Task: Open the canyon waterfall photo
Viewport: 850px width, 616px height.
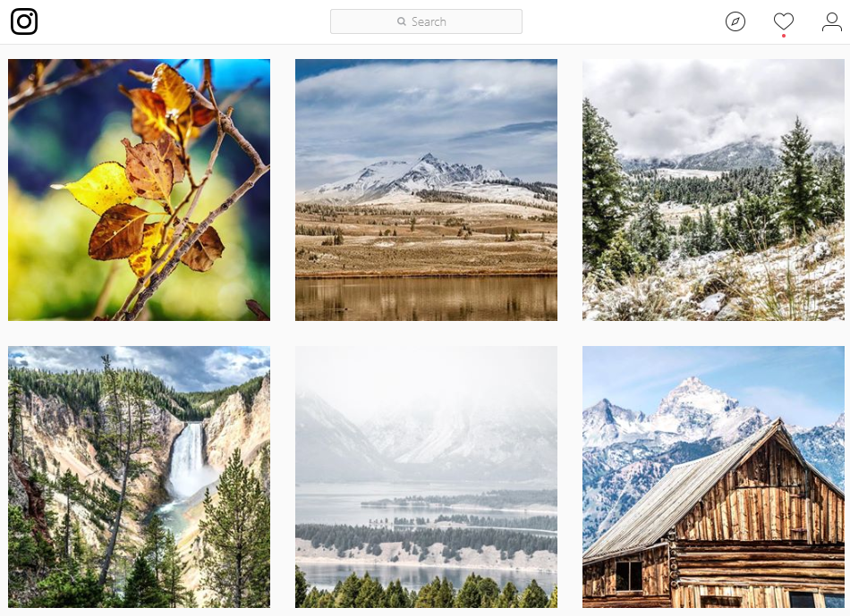Action: [139, 477]
